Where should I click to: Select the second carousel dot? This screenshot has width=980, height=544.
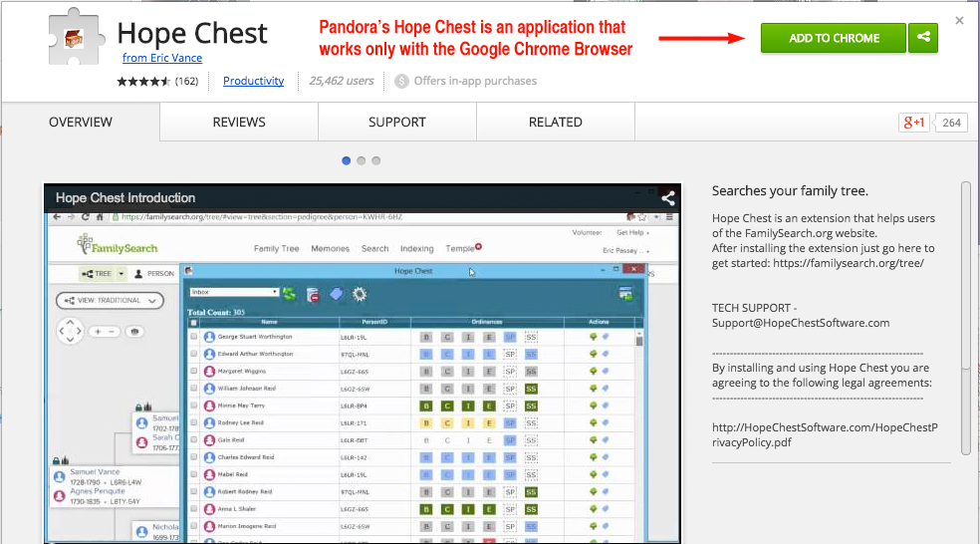[361, 160]
